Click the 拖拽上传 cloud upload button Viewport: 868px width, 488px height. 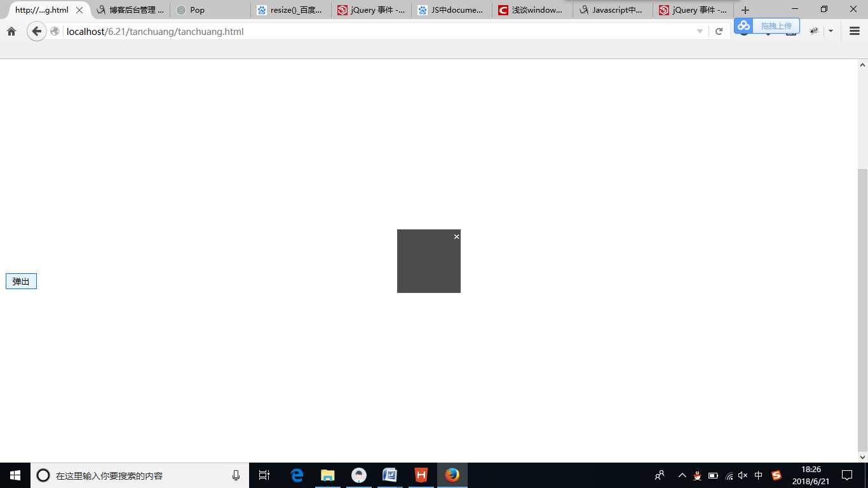tap(767, 26)
